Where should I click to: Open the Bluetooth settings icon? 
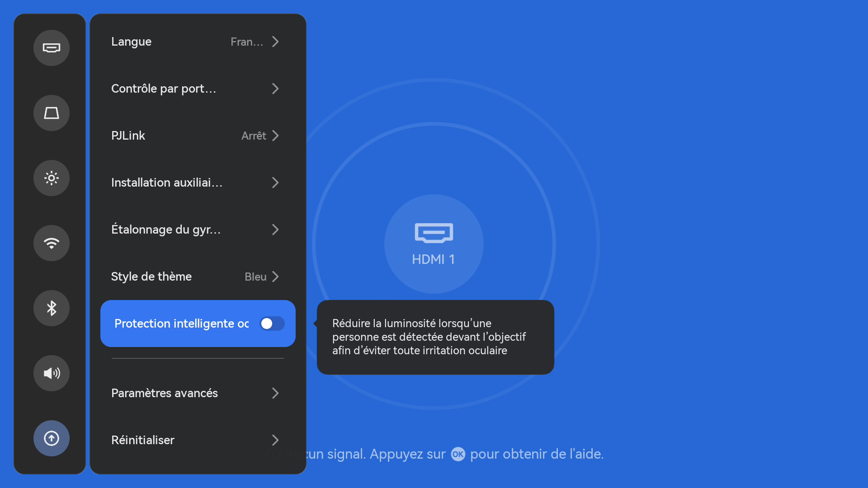tap(52, 308)
